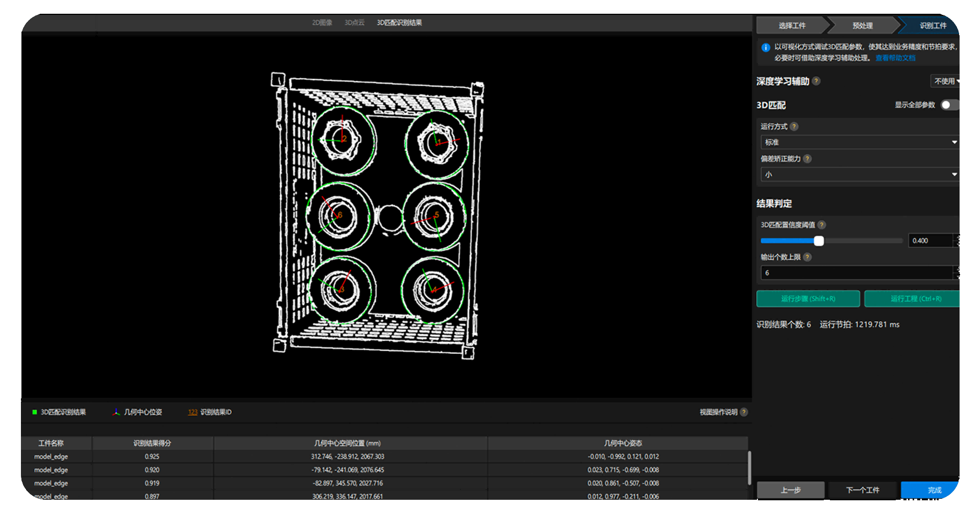Select the 3D匹配识别结果 view tab
Viewport: 980px width, 511px height.
(x=399, y=22)
